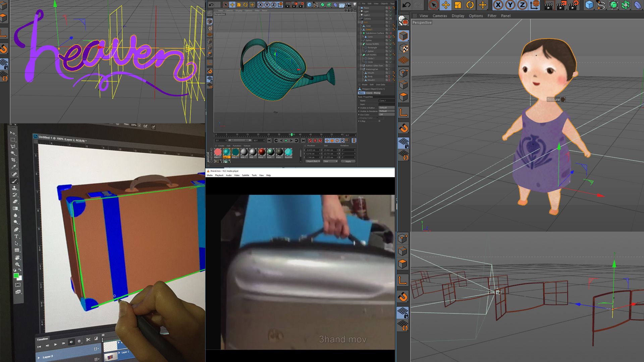Switch to Phong tab in attribute panel

[377, 93]
